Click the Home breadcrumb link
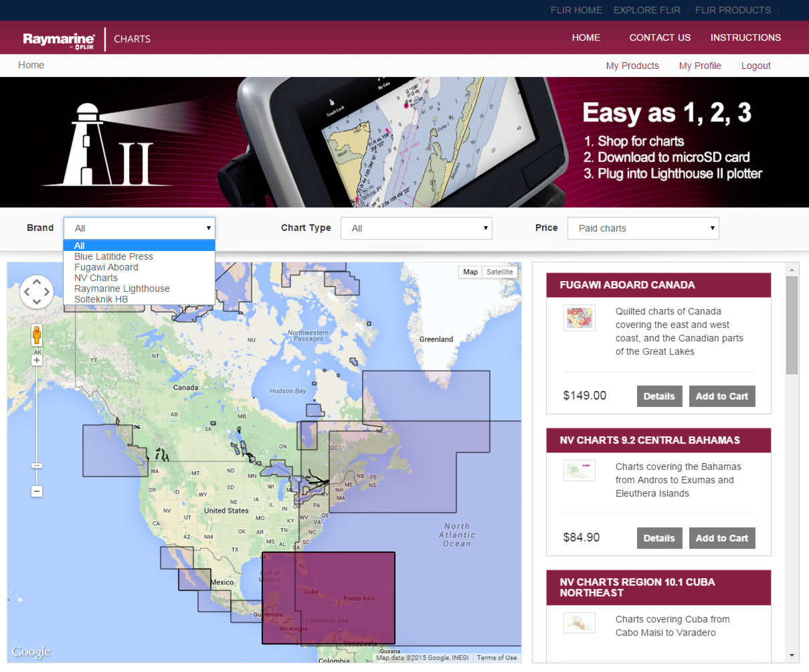 [x=31, y=65]
